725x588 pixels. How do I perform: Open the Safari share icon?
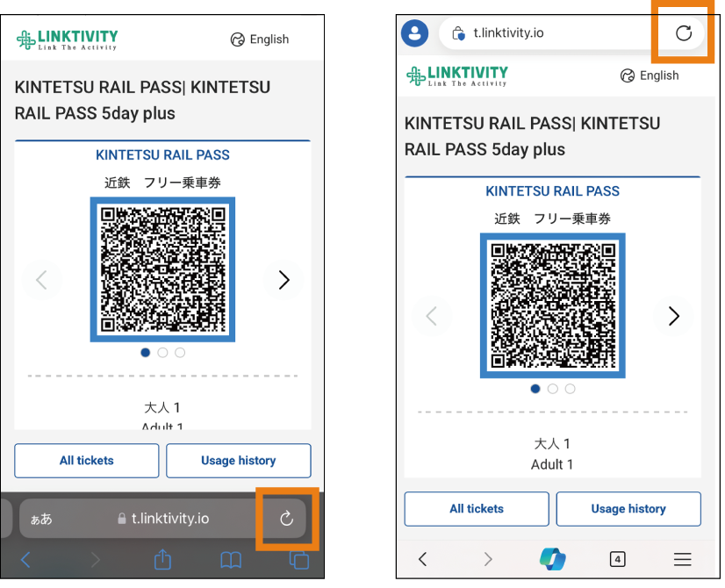(x=162, y=559)
